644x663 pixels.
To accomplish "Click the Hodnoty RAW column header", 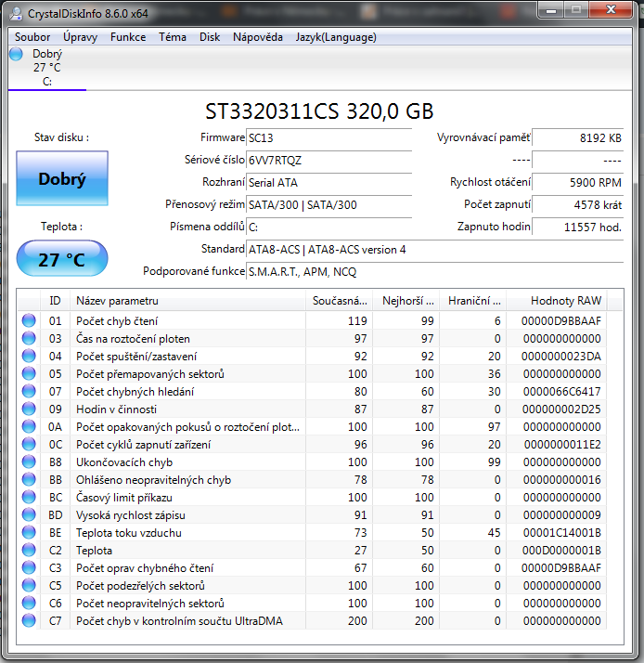I will [566, 301].
